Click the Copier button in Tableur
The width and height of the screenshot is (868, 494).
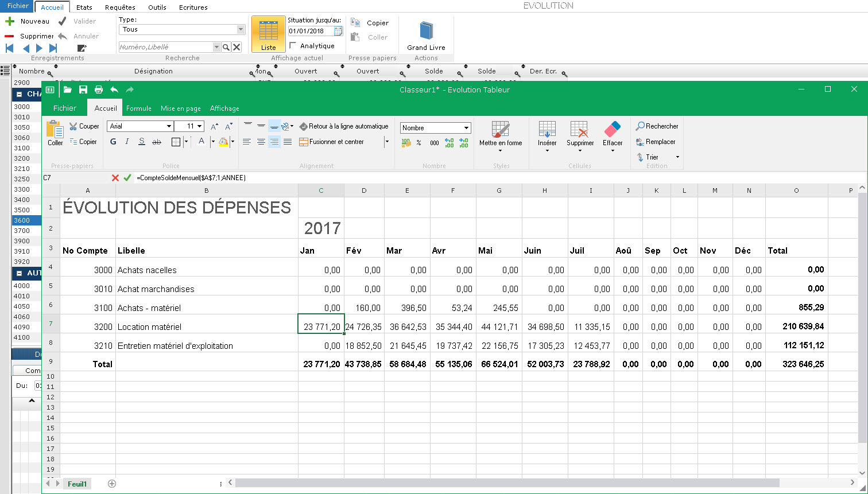click(x=83, y=142)
